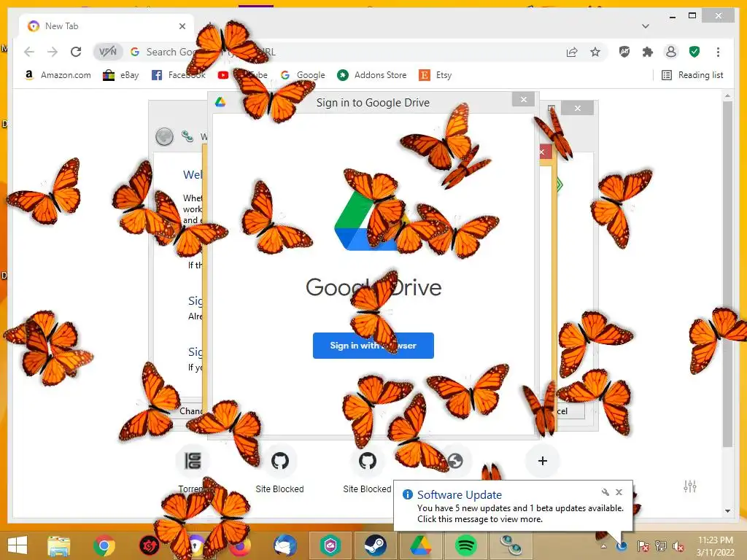Bookmark this tab with the star icon

(595, 52)
